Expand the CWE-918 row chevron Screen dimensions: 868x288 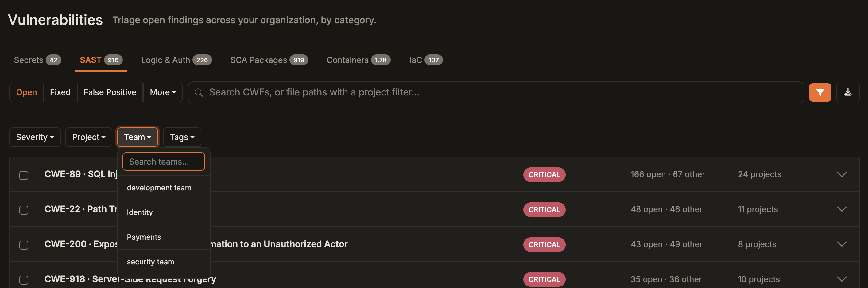pyautogui.click(x=842, y=279)
